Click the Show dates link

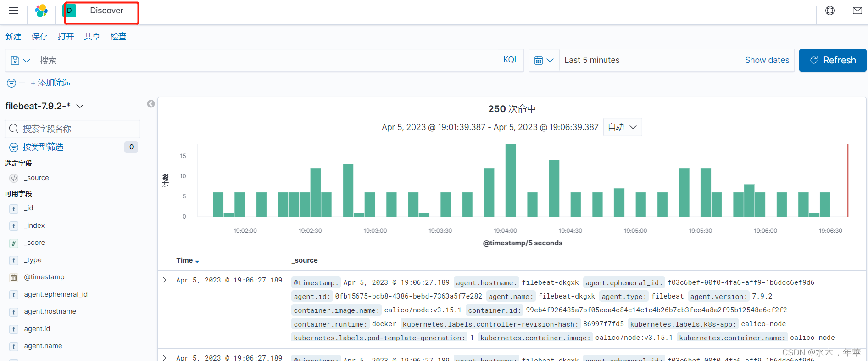click(x=767, y=60)
